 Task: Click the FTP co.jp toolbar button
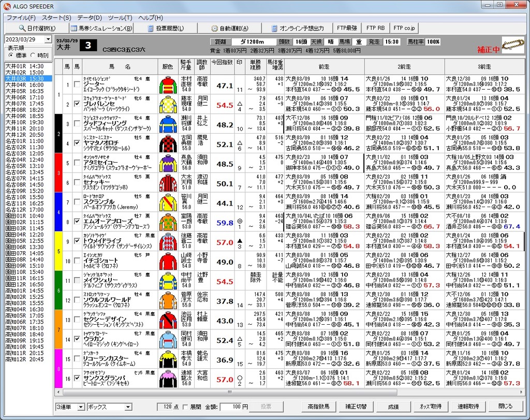click(x=404, y=28)
